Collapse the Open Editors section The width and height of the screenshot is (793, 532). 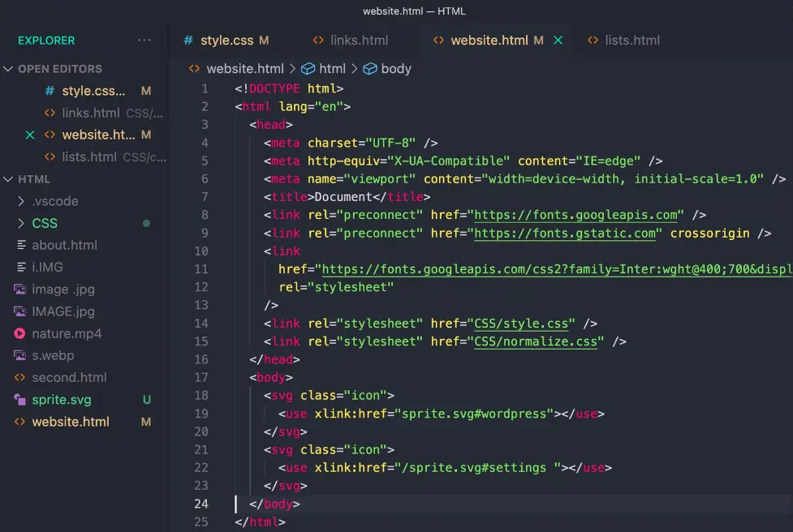(x=9, y=69)
